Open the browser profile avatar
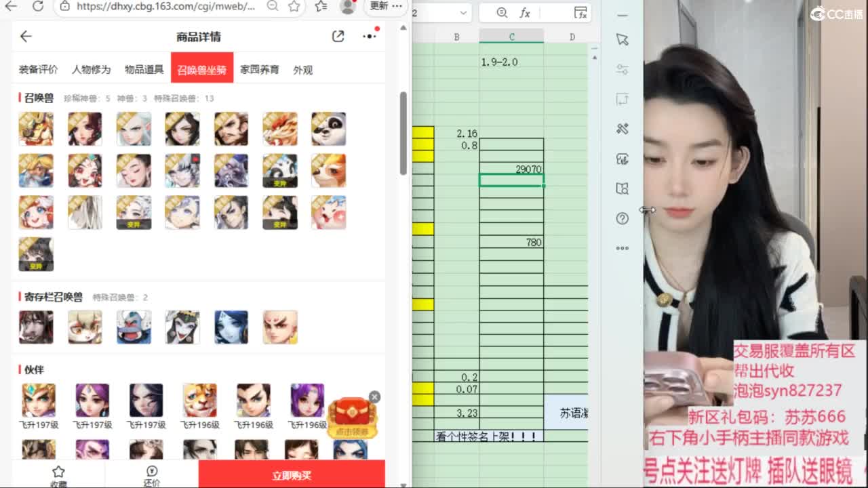868x488 pixels. click(348, 6)
